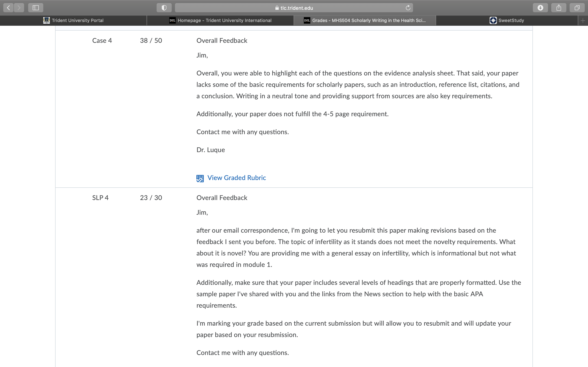
Task: Show the Safari sidebar
Action: (36, 8)
